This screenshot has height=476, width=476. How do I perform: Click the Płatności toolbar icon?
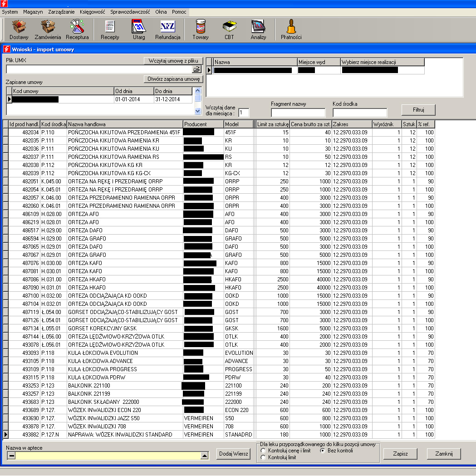click(x=291, y=29)
